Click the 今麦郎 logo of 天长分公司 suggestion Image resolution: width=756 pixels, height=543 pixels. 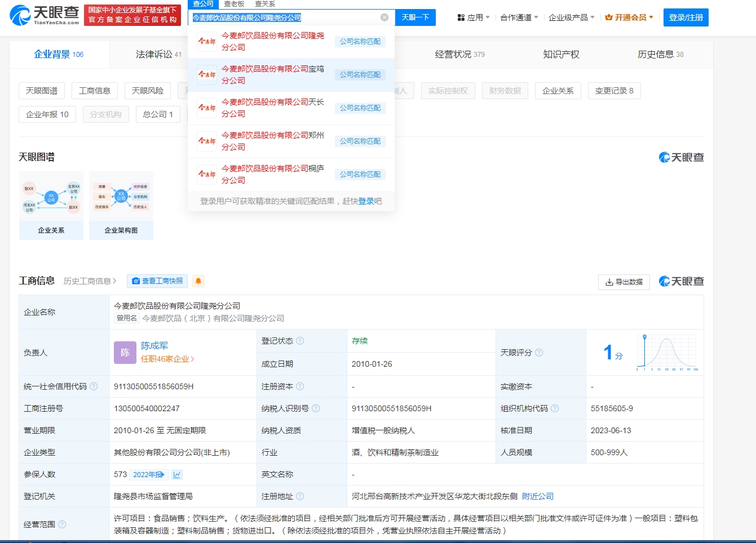point(207,108)
